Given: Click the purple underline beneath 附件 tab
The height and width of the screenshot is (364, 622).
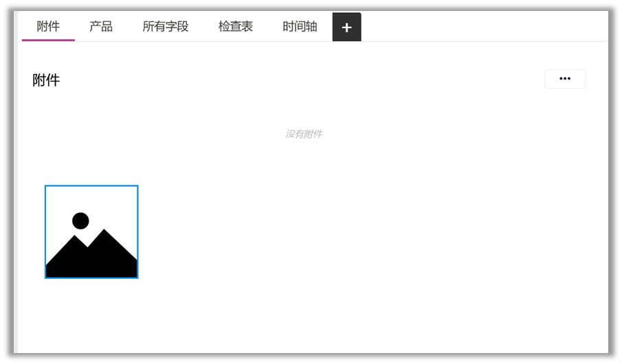Looking at the screenshot, I should [48, 40].
